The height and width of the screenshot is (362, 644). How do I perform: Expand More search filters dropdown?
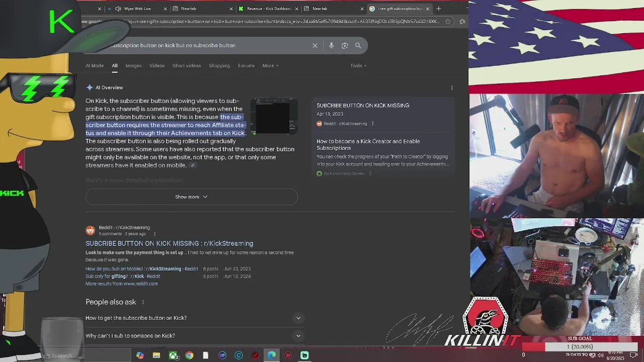(x=270, y=66)
